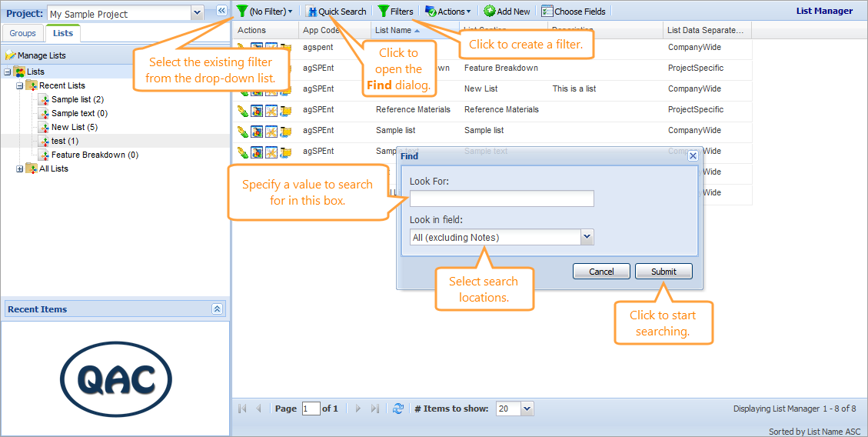This screenshot has height=437, width=868.
Task: Select New List (5) in the tree
Action: coord(74,128)
